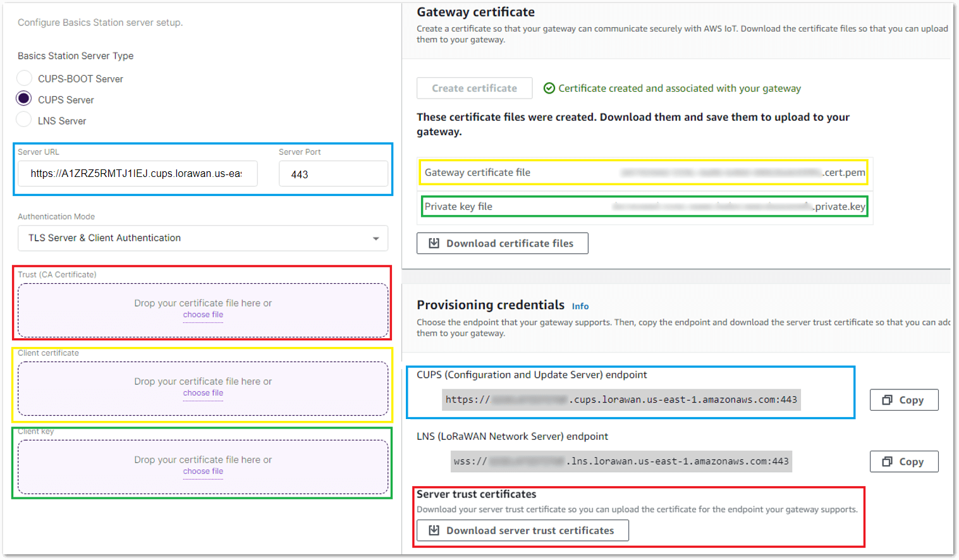Screen dimensions: 959x560
Task: Click the Authentication Mode dropdown arrow
Action: 376,238
